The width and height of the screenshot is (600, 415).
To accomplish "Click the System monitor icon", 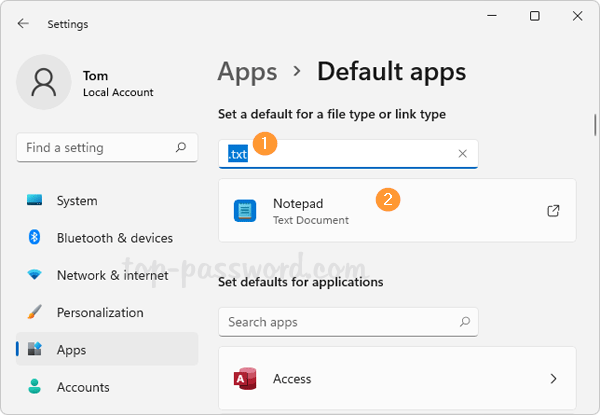I will tap(35, 201).
